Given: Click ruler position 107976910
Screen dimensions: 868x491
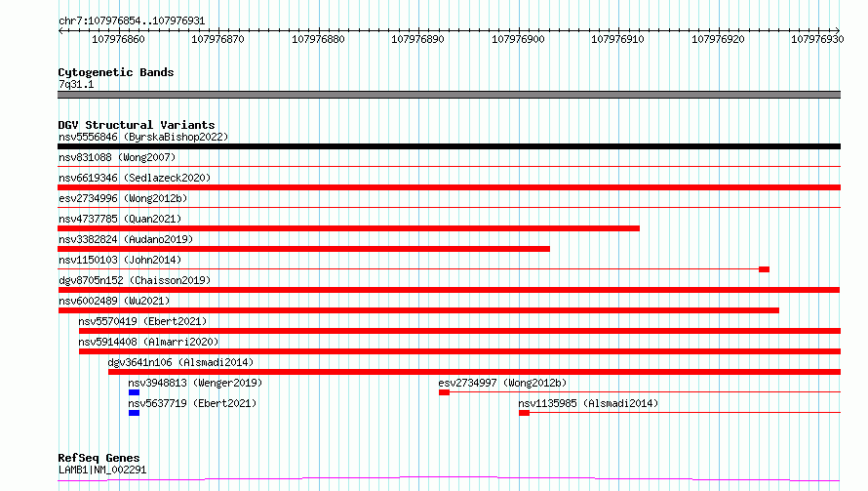Looking at the screenshot, I should point(617,39).
